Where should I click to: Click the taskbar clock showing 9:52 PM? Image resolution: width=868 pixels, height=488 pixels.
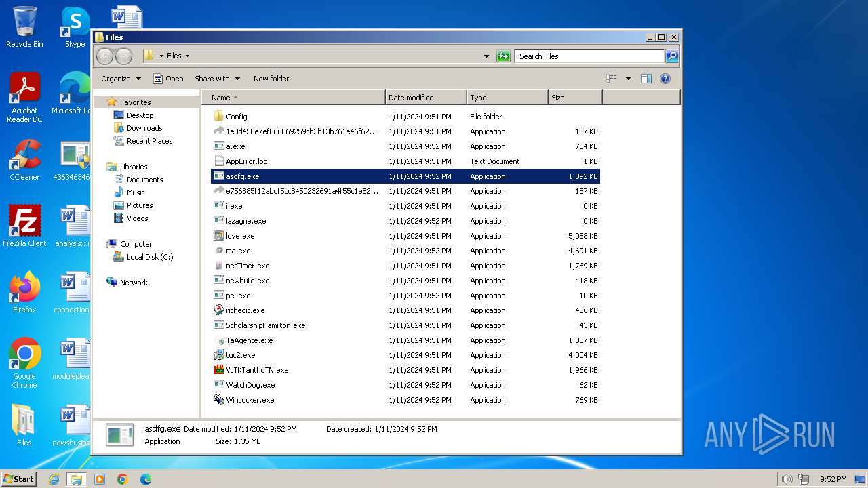point(833,479)
